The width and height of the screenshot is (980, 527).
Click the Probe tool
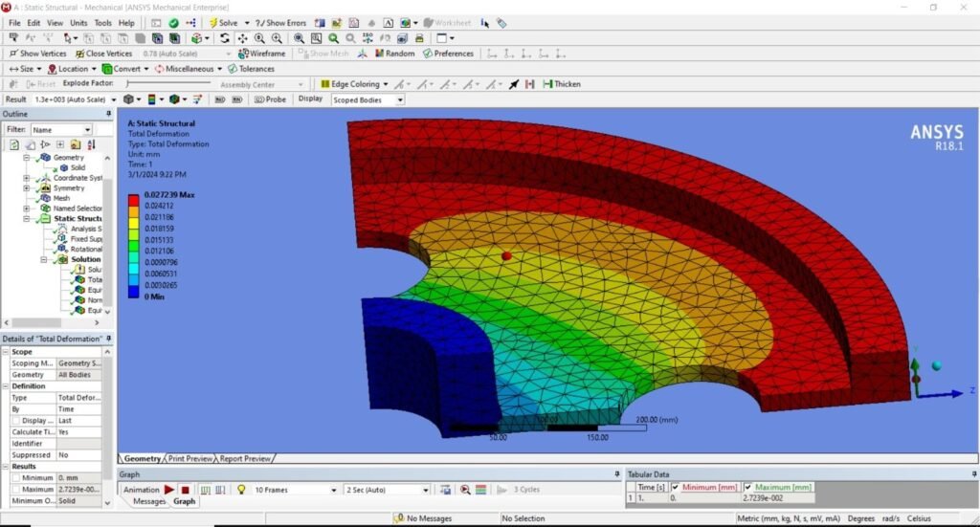pos(271,99)
